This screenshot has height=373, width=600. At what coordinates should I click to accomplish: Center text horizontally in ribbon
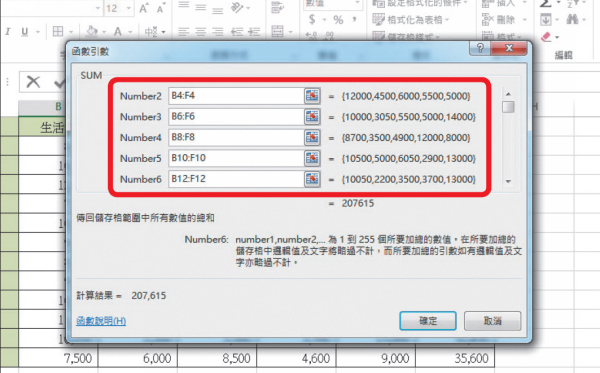pos(201,31)
